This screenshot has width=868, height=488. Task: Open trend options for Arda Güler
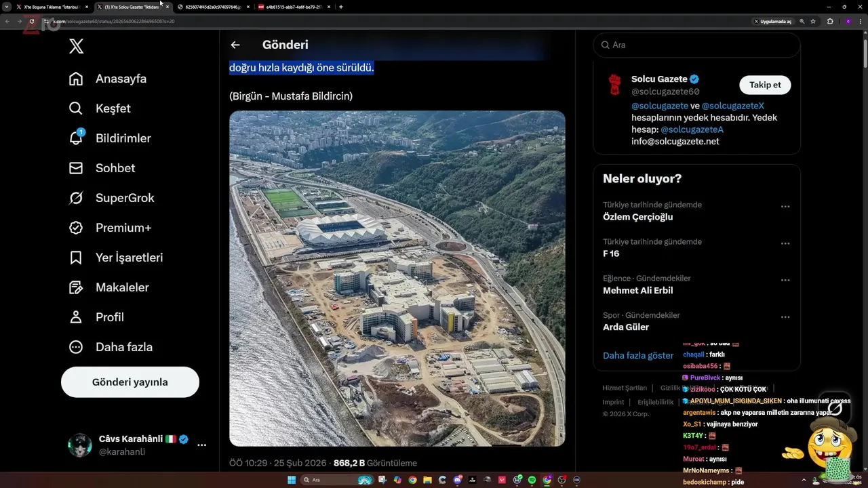(x=785, y=317)
